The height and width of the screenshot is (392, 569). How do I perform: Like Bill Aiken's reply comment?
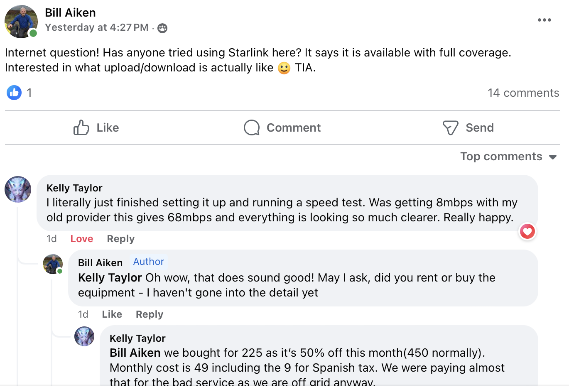click(x=112, y=314)
